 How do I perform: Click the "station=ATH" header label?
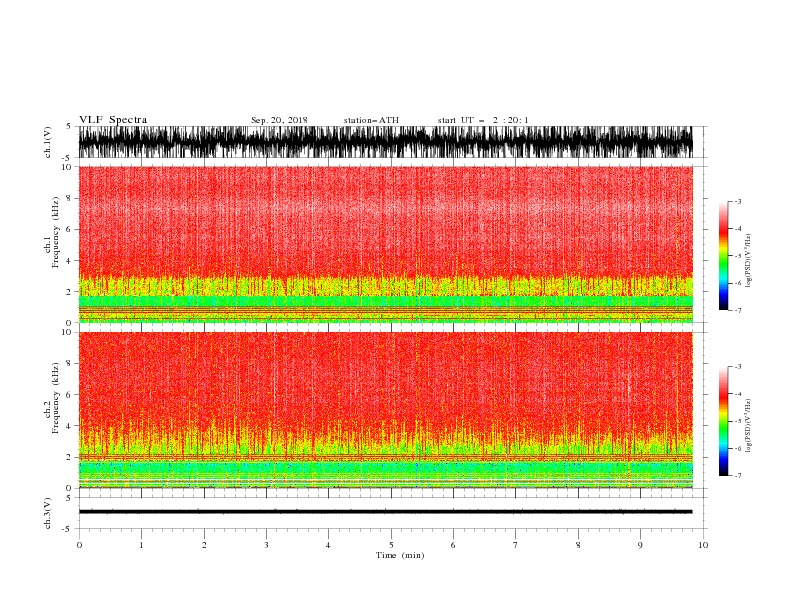pos(371,120)
